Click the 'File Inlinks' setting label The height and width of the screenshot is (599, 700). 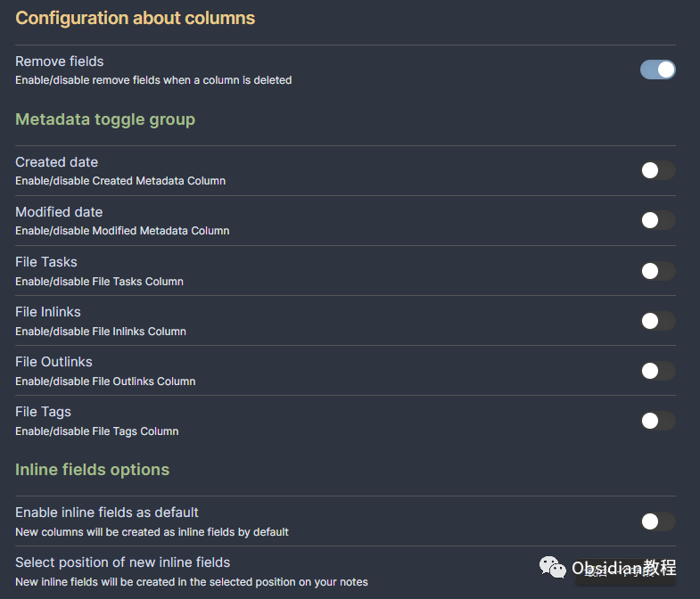48,312
